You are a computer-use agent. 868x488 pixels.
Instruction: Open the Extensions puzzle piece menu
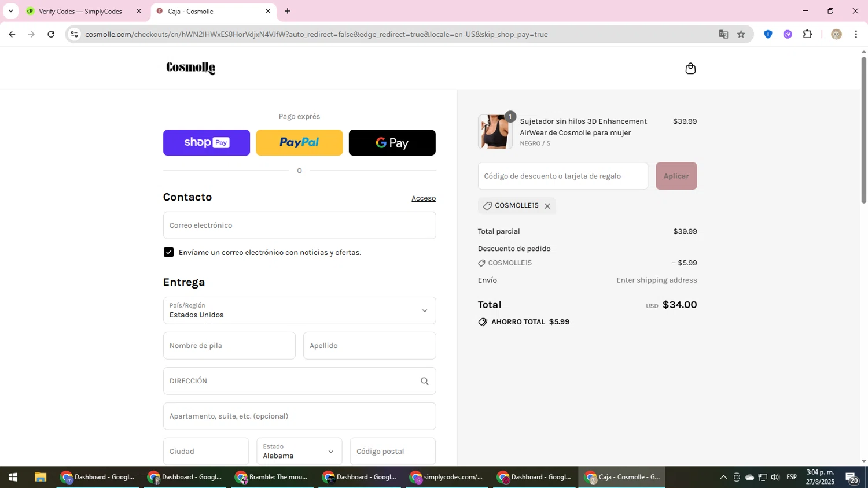(x=807, y=34)
